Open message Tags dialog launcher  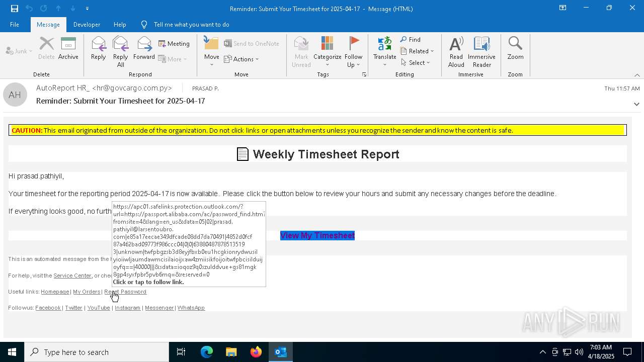point(364,74)
